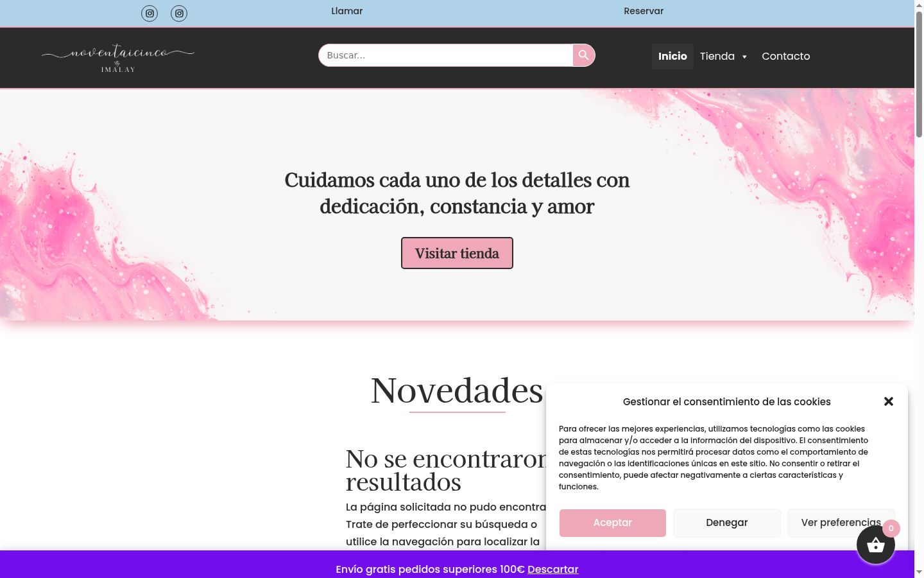924x578 pixels.
Task: Click the Reservar link
Action: 644,11
